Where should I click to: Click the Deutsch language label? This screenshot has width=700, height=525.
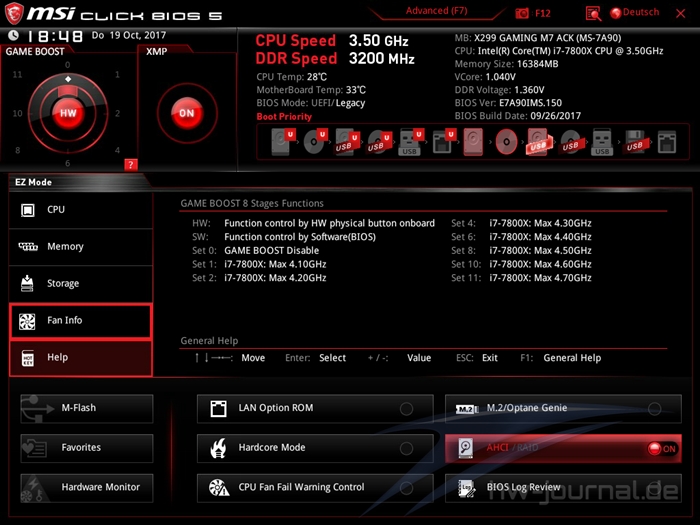641,12
